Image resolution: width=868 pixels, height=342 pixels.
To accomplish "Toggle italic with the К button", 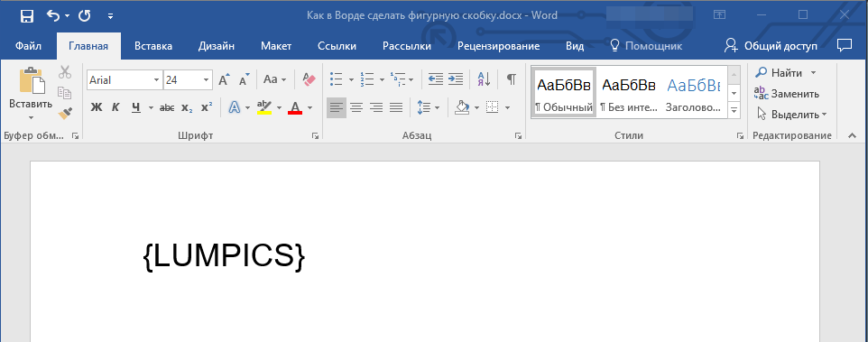I will coord(115,108).
